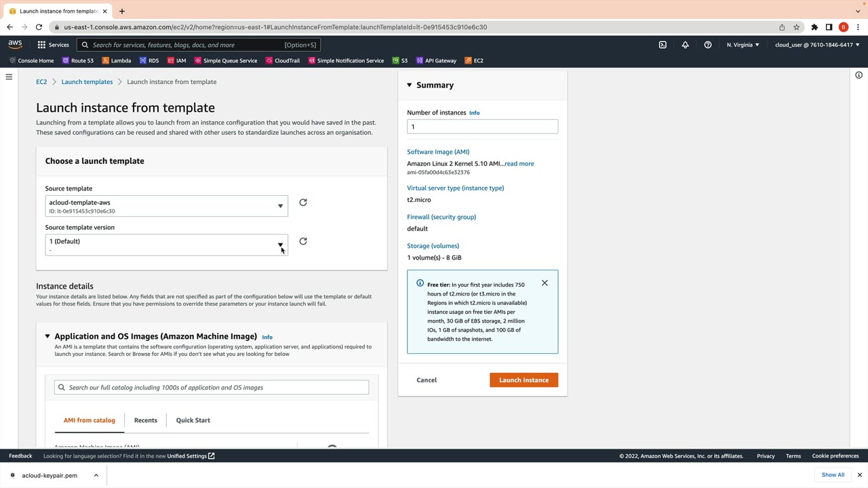Screen dimensions: 868x488
Task: Open EC2 favorites shortcut
Action: [474, 60]
